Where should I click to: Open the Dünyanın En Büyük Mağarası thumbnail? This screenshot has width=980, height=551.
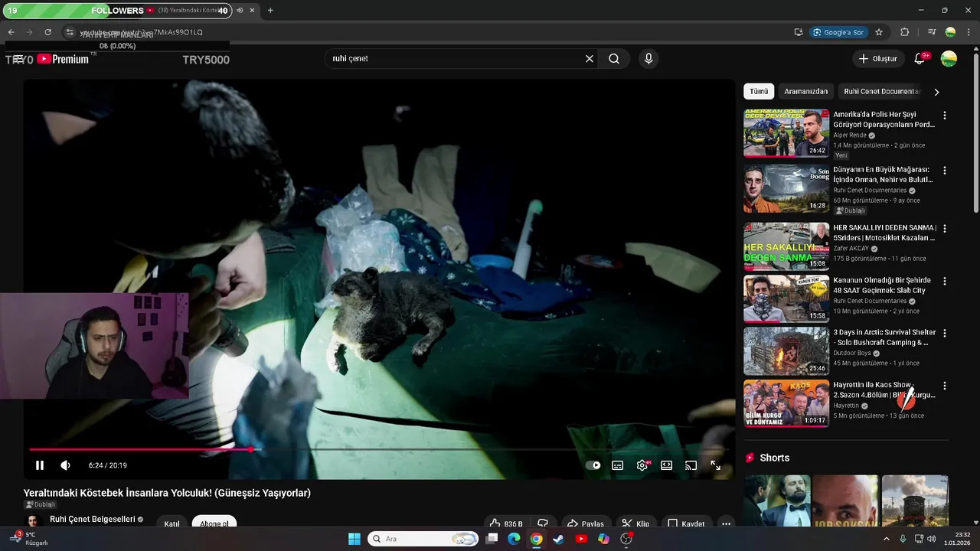[786, 188]
